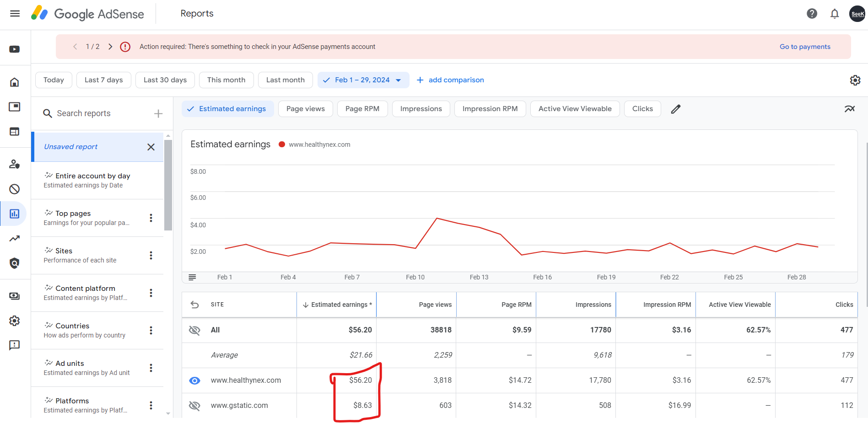Open options menu for Top pages report

[x=151, y=218]
